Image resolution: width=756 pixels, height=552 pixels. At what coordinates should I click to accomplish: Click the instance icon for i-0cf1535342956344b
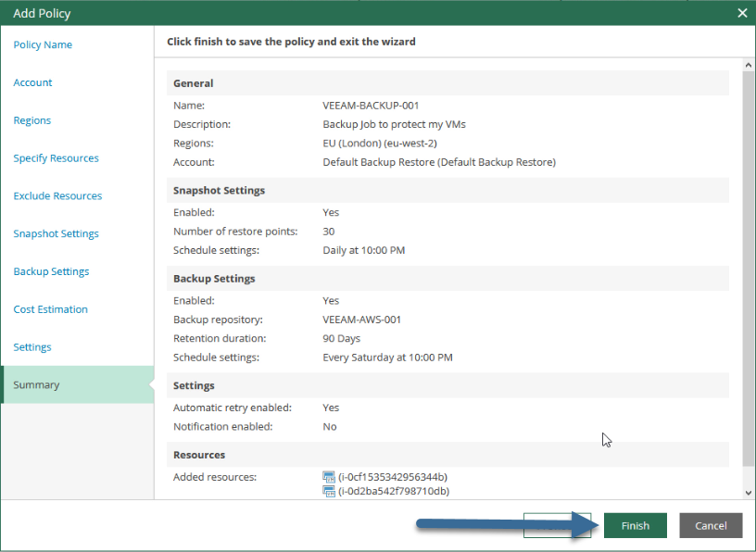point(329,477)
